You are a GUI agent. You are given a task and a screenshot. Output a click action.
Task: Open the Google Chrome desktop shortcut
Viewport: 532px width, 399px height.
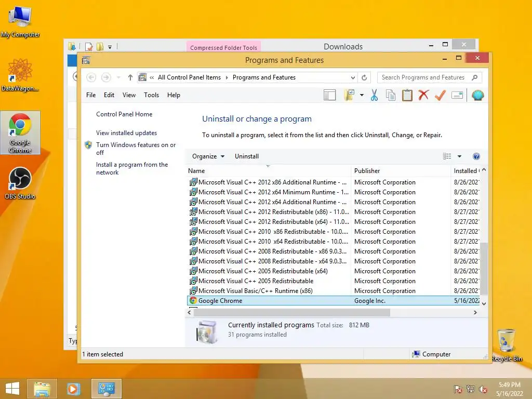(20, 132)
